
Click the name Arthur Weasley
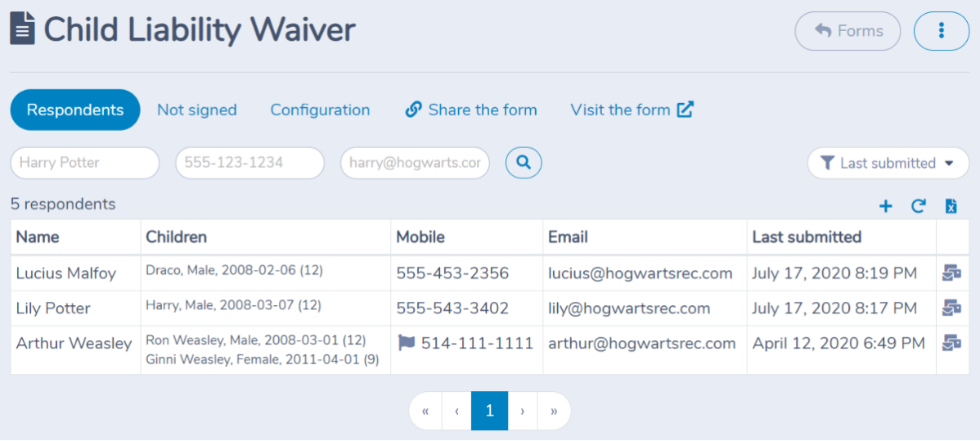coord(74,344)
